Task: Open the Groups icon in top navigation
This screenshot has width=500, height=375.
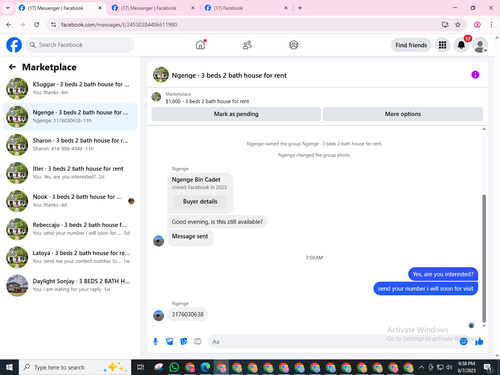Action: [x=294, y=45]
